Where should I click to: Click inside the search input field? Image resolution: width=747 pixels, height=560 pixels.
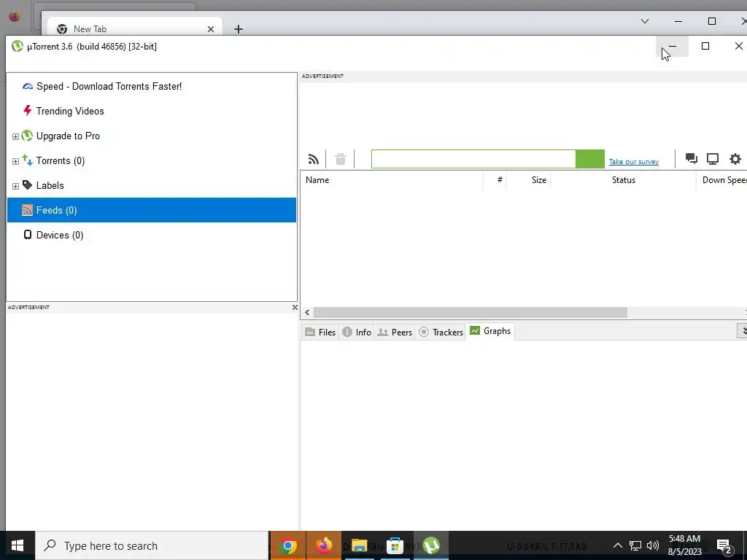pos(473,159)
